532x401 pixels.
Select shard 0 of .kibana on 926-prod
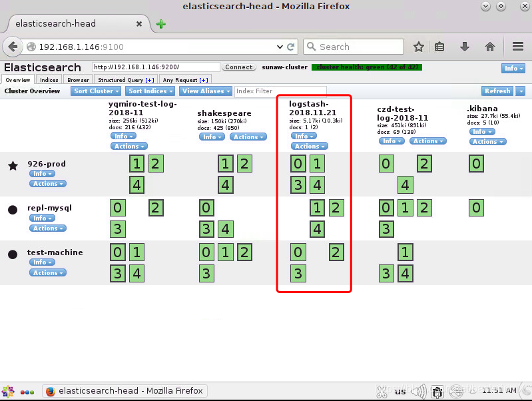coord(476,164)
